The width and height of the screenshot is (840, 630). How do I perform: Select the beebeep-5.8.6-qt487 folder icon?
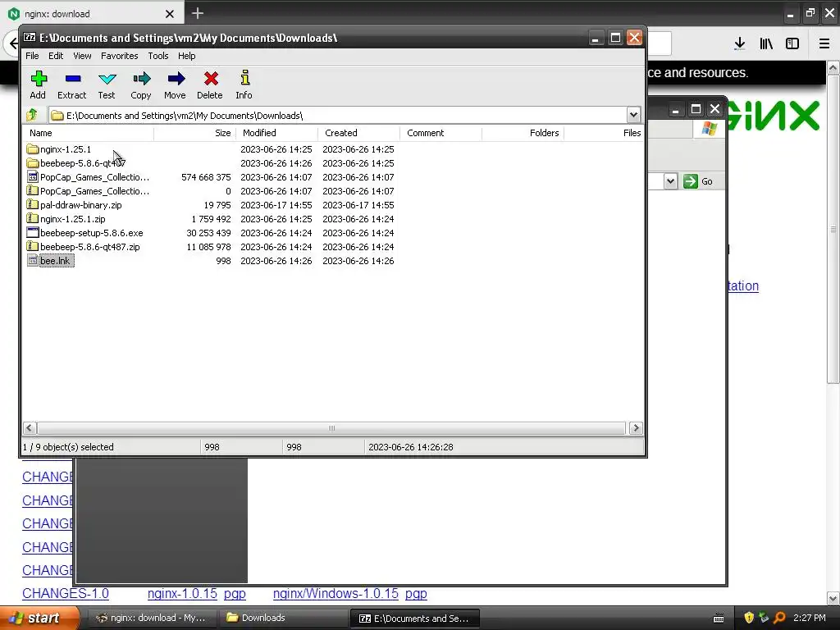[x=32, y=163]
